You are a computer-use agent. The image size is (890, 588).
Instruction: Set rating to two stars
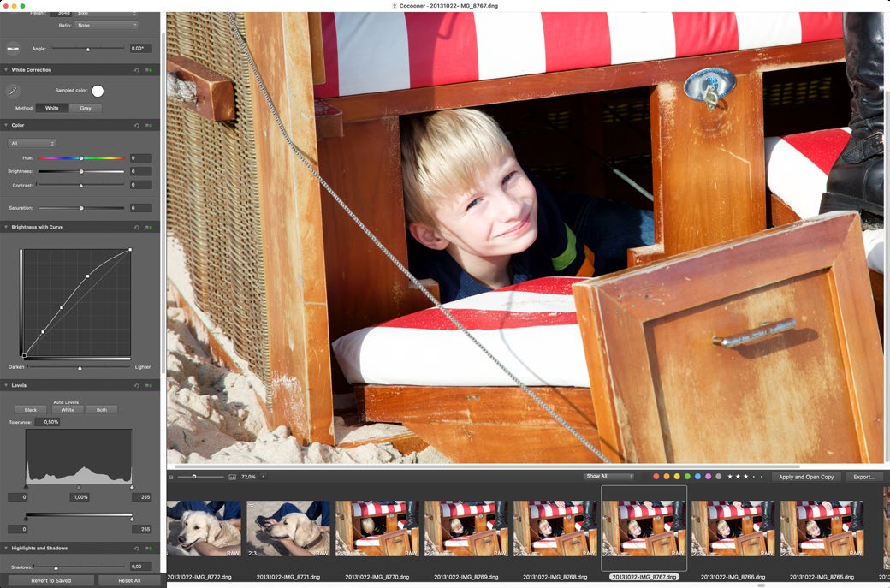[x=738, y=477]
